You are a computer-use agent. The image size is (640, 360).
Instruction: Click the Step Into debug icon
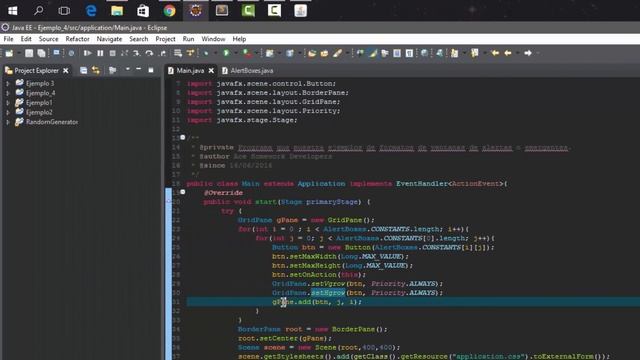[x=136, y=53]
